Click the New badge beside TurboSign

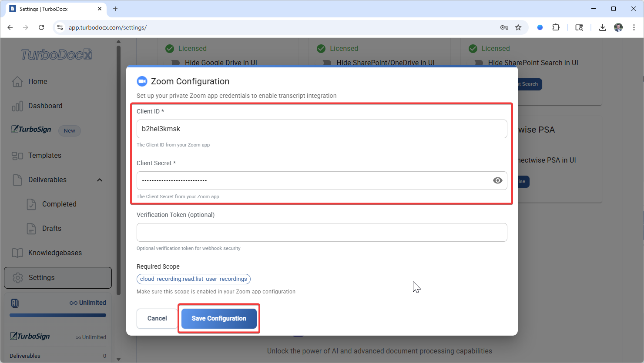[x=70, y=130]
